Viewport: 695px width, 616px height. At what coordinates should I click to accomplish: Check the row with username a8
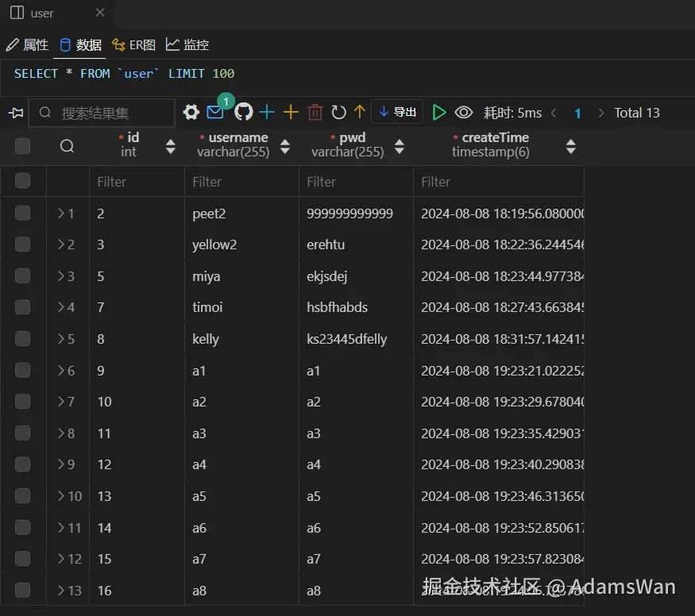[x=22, y=590]
